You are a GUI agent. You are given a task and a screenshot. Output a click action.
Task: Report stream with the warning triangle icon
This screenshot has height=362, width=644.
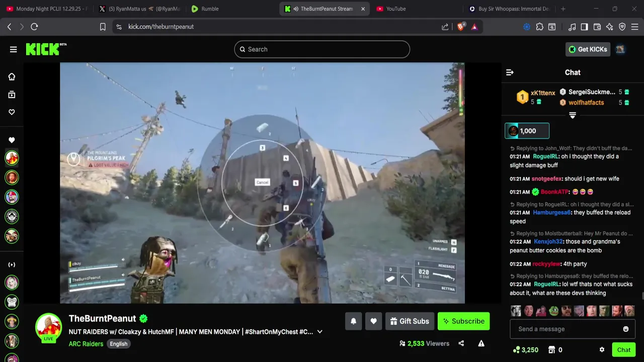(x=481, y=343)
